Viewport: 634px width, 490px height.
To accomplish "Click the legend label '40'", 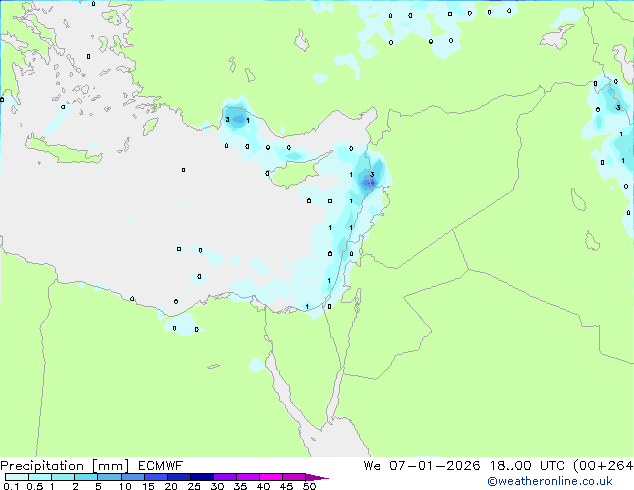I will (x=264, y=486).
